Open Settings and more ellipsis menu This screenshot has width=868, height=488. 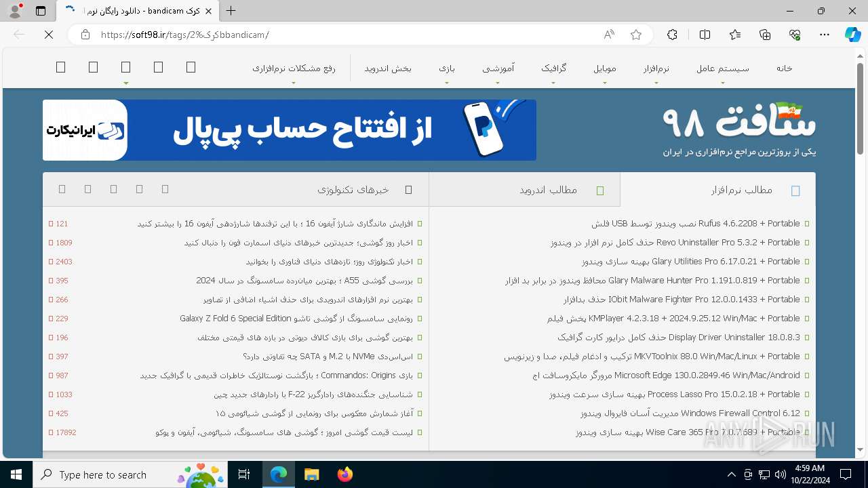pos(825,35)
